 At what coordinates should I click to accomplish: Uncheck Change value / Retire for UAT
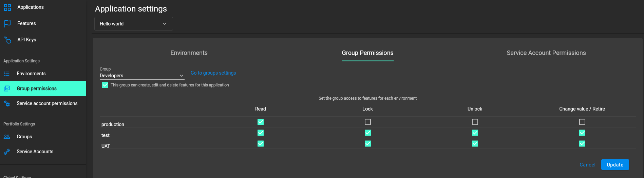[x=582, y=143]
